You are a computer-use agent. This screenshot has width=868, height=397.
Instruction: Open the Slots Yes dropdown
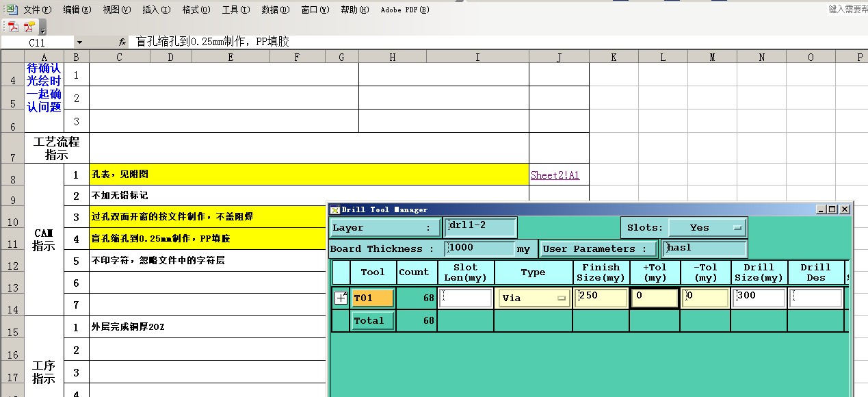(x=707, y=227)
